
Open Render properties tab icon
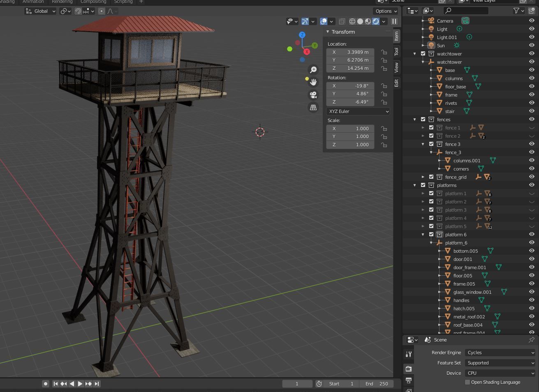tap(408, 369)
